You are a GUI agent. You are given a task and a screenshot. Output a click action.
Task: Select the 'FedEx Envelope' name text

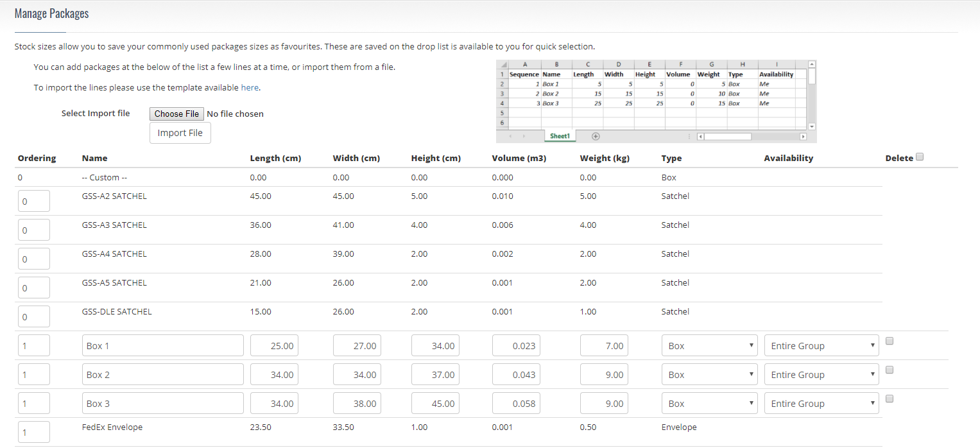point(112,427)
